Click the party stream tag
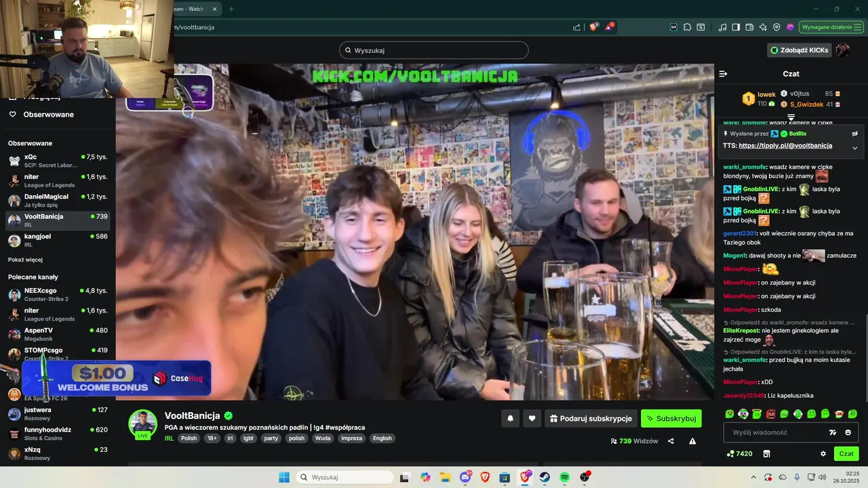This screenshot has height=488, width=868. click(271, 439)
